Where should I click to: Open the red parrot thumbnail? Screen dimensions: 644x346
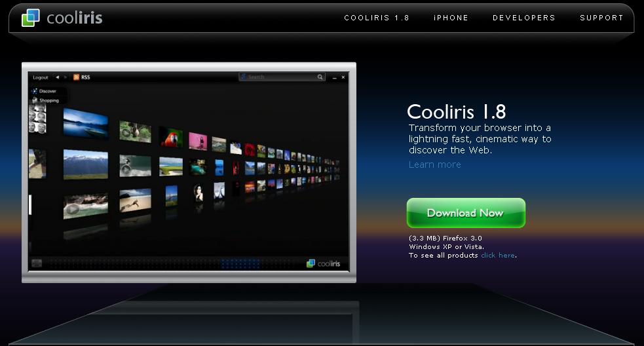171,137
